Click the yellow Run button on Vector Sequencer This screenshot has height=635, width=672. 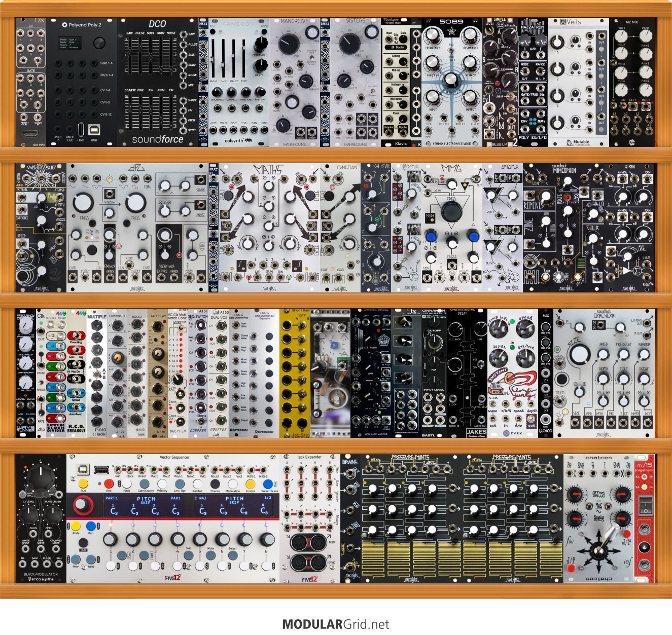tap(84, 484)
